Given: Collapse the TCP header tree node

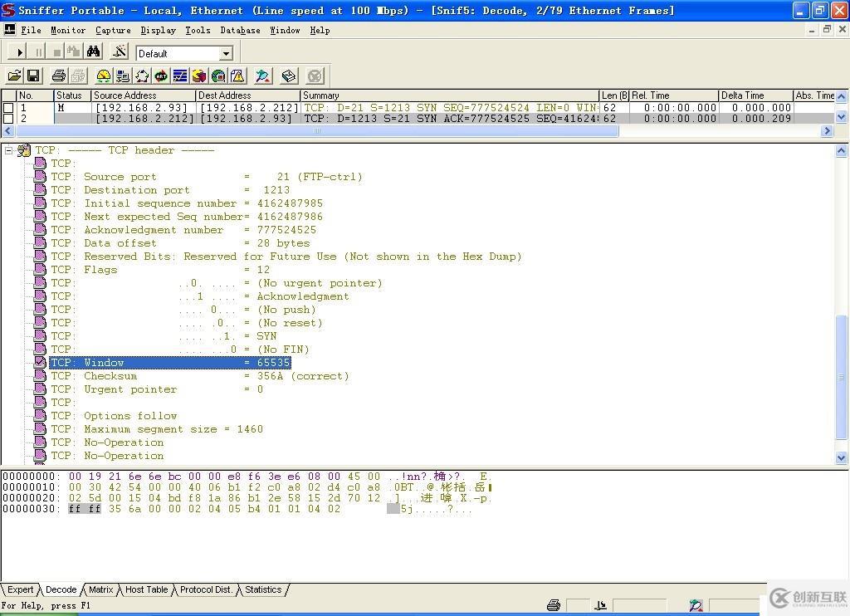Looking at the screenshot, I should tap(8, 150).
